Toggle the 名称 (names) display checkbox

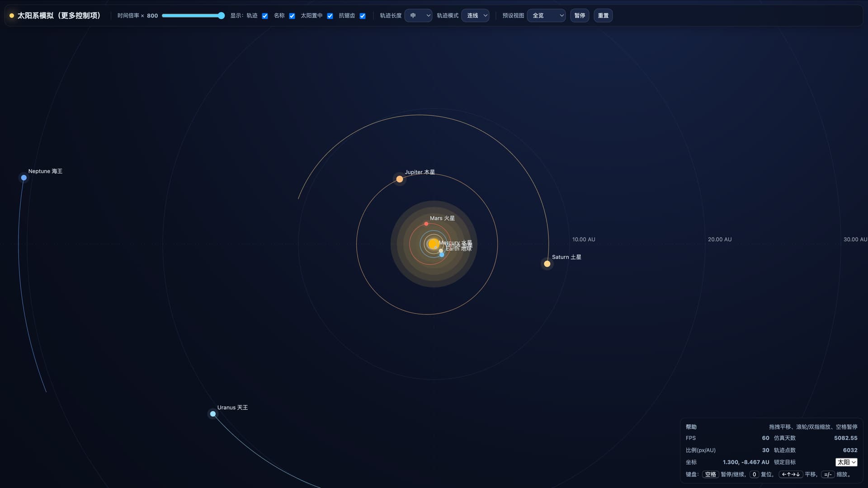coord(292,16)
